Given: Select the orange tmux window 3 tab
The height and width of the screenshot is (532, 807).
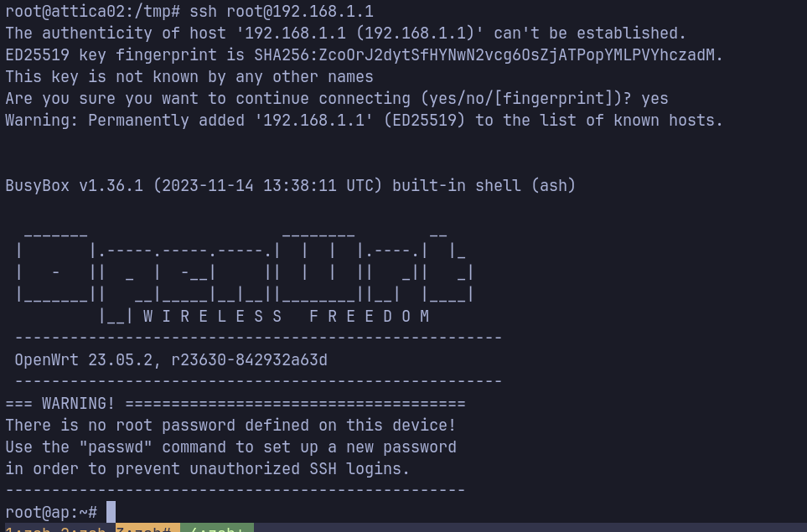Looking at the screenshot, I should pyautogui.click(x=147, y=529).
